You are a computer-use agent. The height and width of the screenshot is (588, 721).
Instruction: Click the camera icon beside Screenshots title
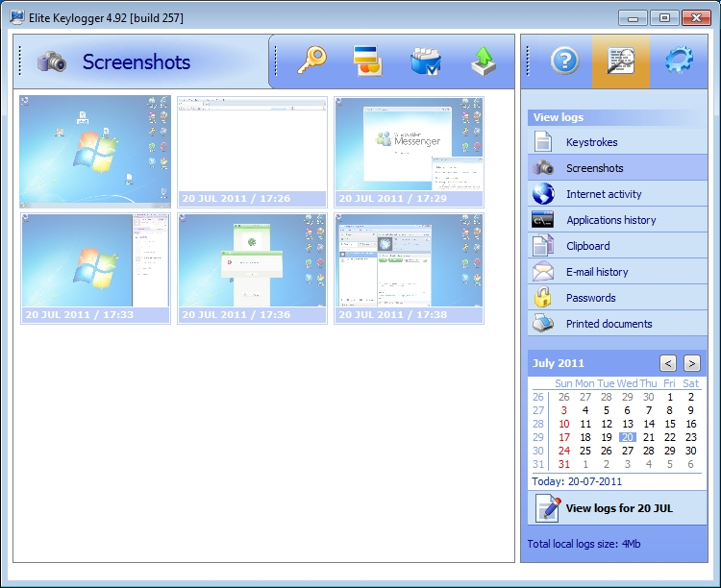point(51,61)
